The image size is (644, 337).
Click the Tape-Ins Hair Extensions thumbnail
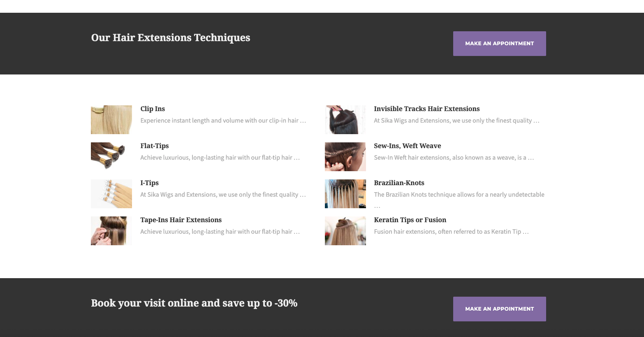point(111,231)
